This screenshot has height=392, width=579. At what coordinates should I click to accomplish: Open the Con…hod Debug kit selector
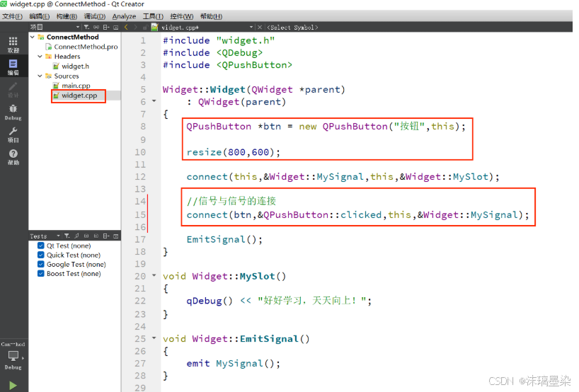tap(13, 356)
